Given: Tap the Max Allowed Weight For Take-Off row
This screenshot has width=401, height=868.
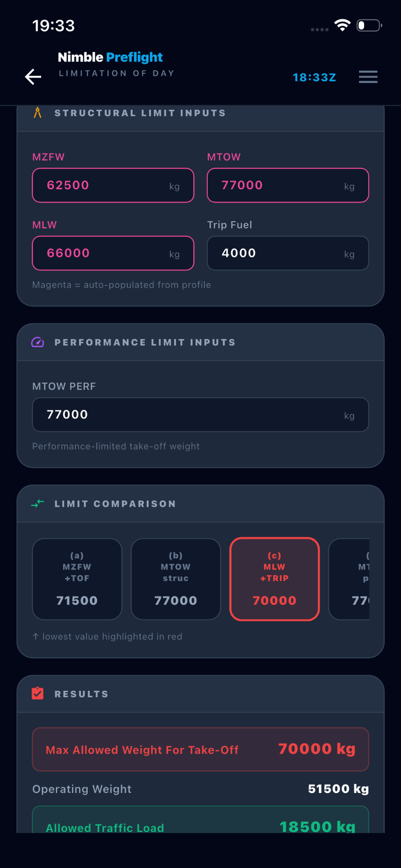Looking at the screenshot, I should coord(200,749).
